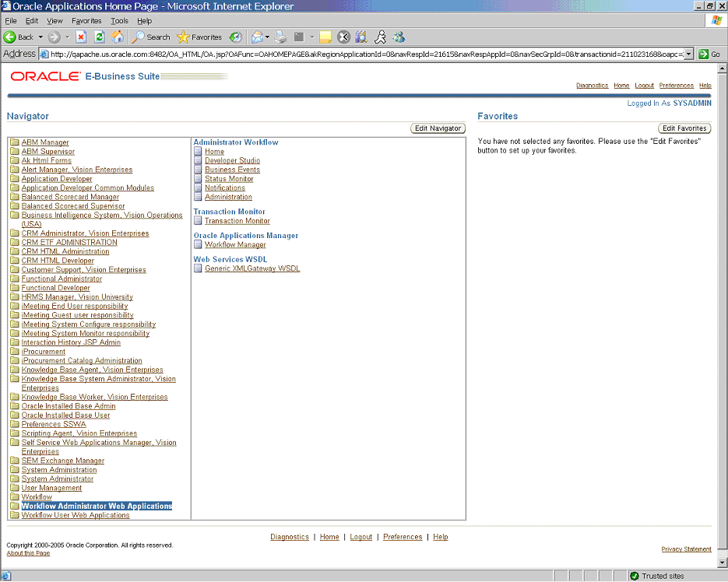Open the View menu
The height and width of the screenshot is (582, 728).
55,21
